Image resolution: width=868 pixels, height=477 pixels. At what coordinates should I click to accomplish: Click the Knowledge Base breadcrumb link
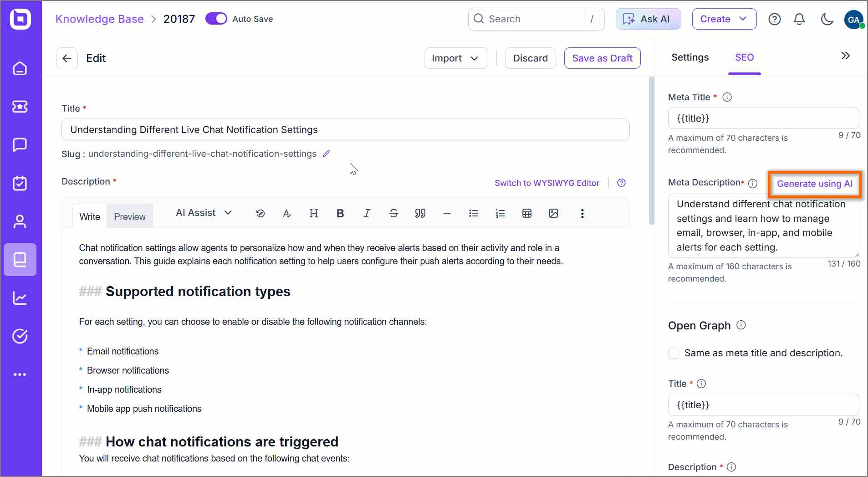point(99,19)
